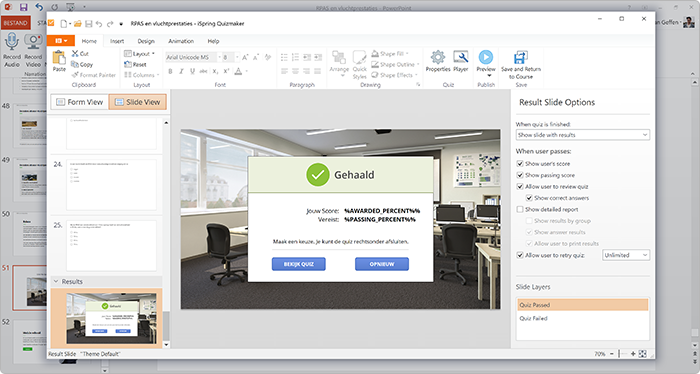Click Record Audio microphone in PowerPoint
Screen dimensions: 700x374
click(12, 42)
